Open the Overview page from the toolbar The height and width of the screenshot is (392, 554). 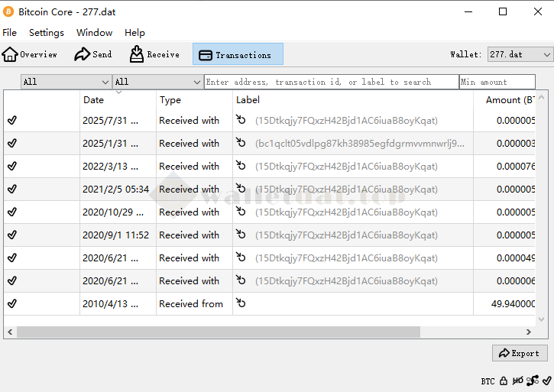[30, 54]
